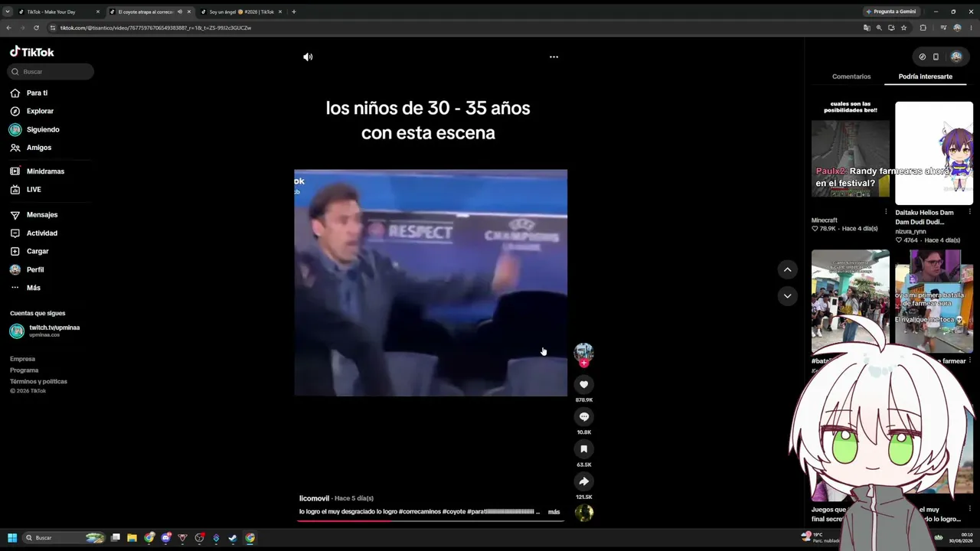Open 'Términos y políticas' footer link

(x=38, y=381)
